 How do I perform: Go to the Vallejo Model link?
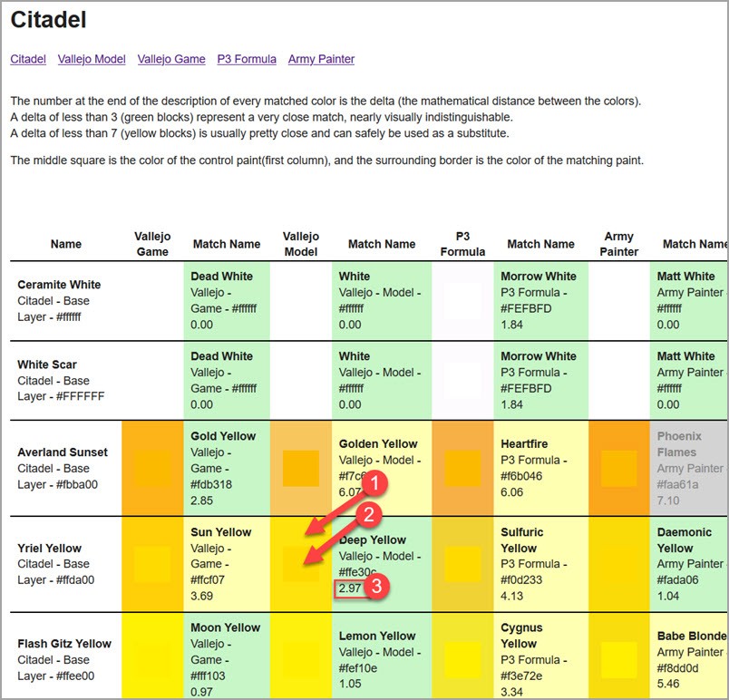[92, 59]
